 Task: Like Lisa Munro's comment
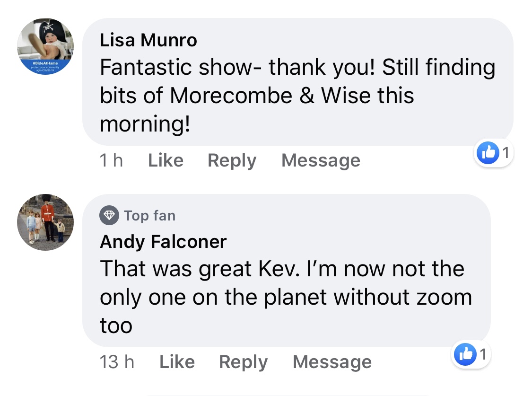(x=166, y=160)
